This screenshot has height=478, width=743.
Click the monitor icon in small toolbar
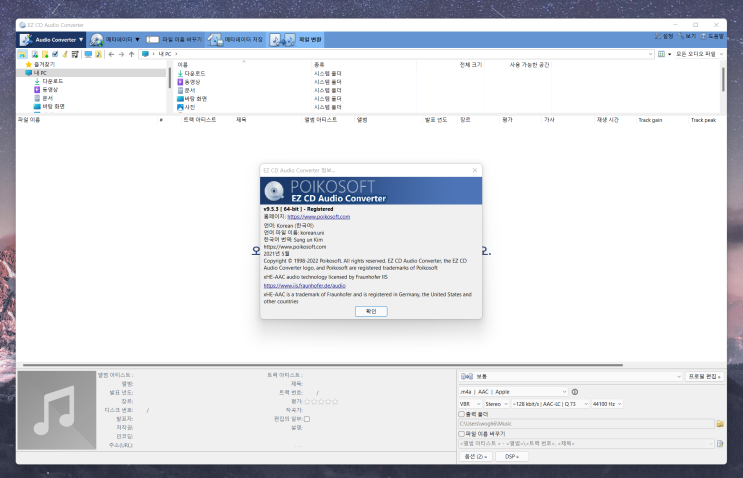88,54
